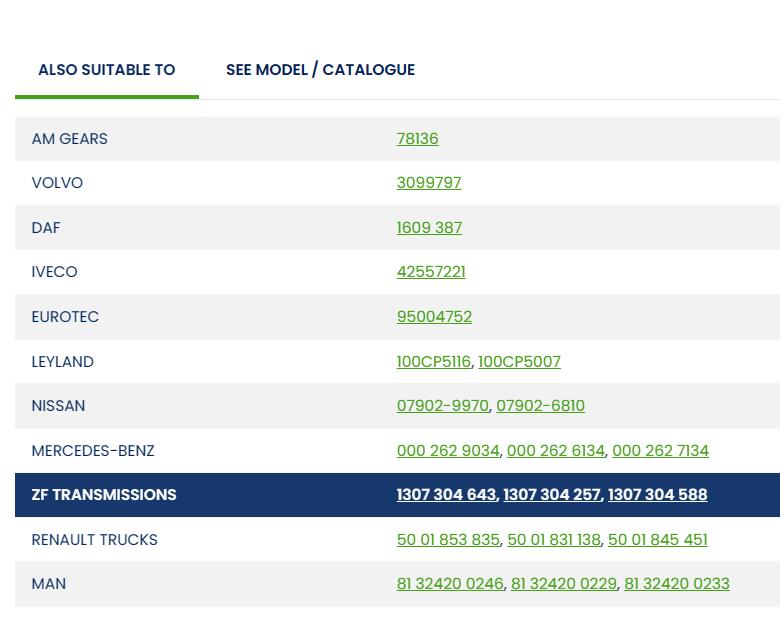Open Nissan part 07902-6810

(540, 406)
